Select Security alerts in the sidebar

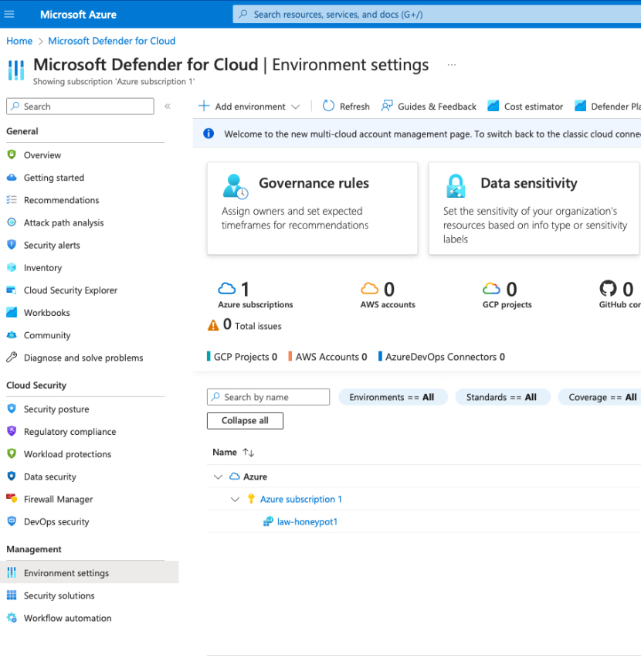click(x=52, y=246)
